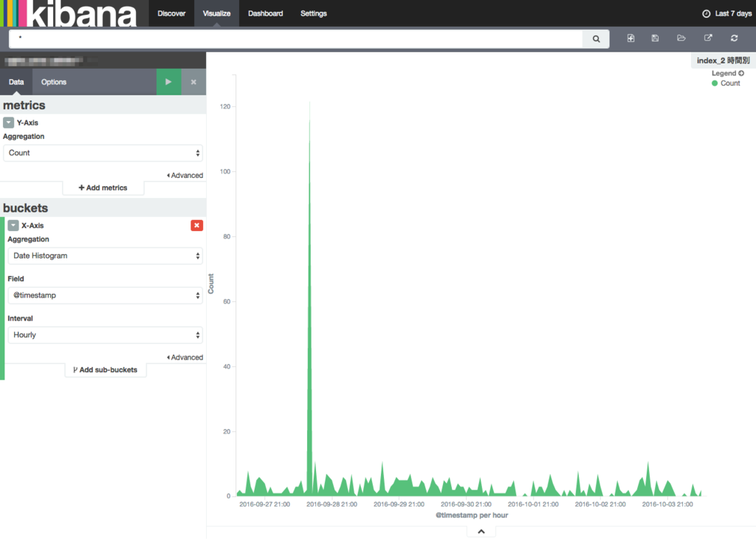Open the @timestamp Field dropdown
Image resolution: width=756 pixels, height=539 pixels.
(x=105, y=295)
